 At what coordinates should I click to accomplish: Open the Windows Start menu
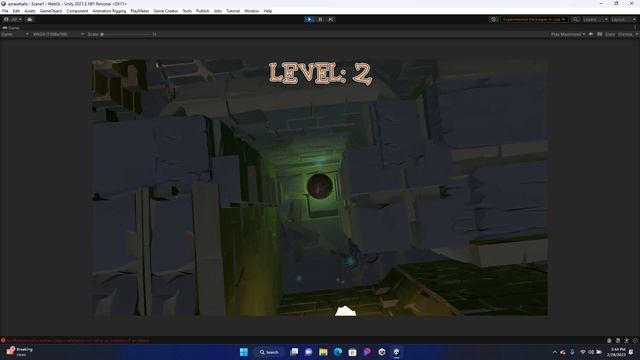point(244,352)
